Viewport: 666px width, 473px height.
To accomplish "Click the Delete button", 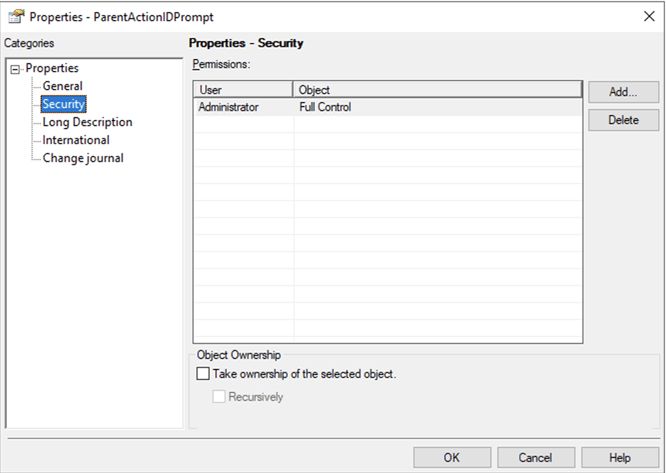I will click(623, 120).
